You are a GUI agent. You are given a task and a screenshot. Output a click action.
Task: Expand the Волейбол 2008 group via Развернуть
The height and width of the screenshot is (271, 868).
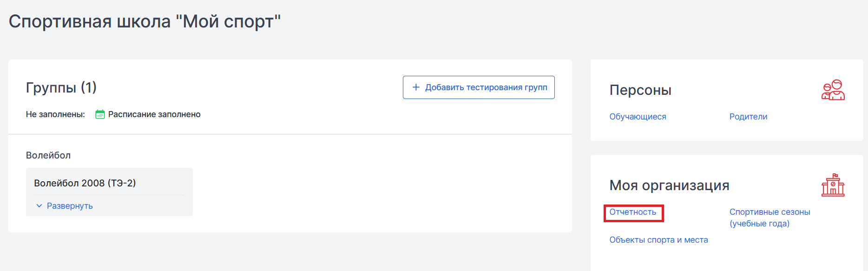(70, 206)
